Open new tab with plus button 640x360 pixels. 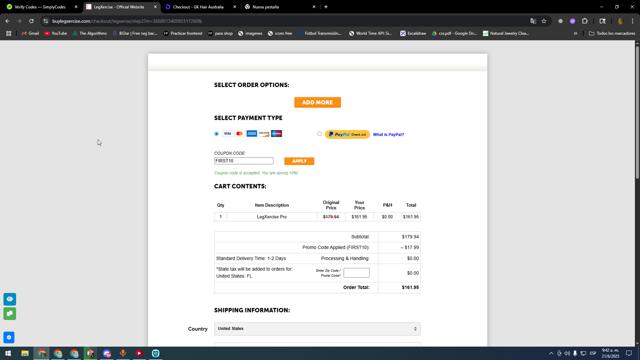pos(326,7)
